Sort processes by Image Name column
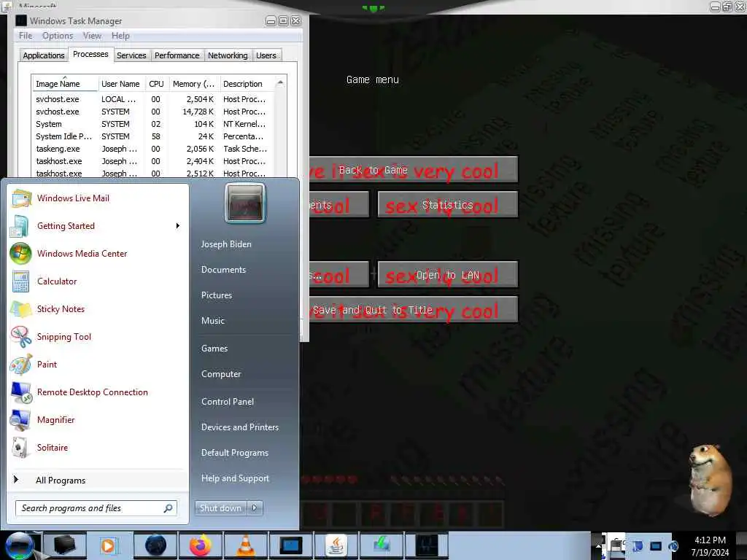 pyautogui.click(x=64, y=84)
